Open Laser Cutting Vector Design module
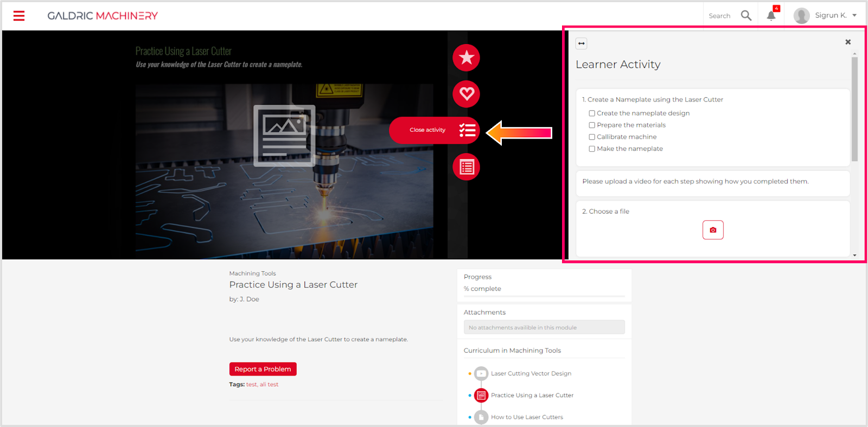 (x=531, y=373)
